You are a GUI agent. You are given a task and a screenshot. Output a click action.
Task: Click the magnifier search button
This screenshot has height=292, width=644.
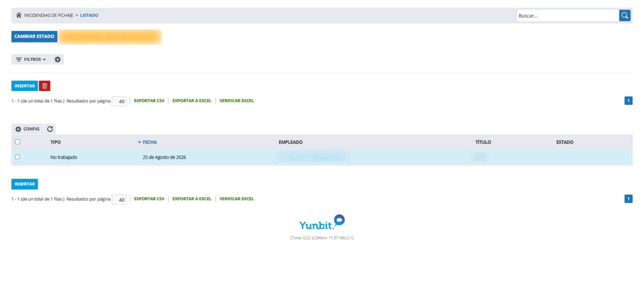coord(625,15)
